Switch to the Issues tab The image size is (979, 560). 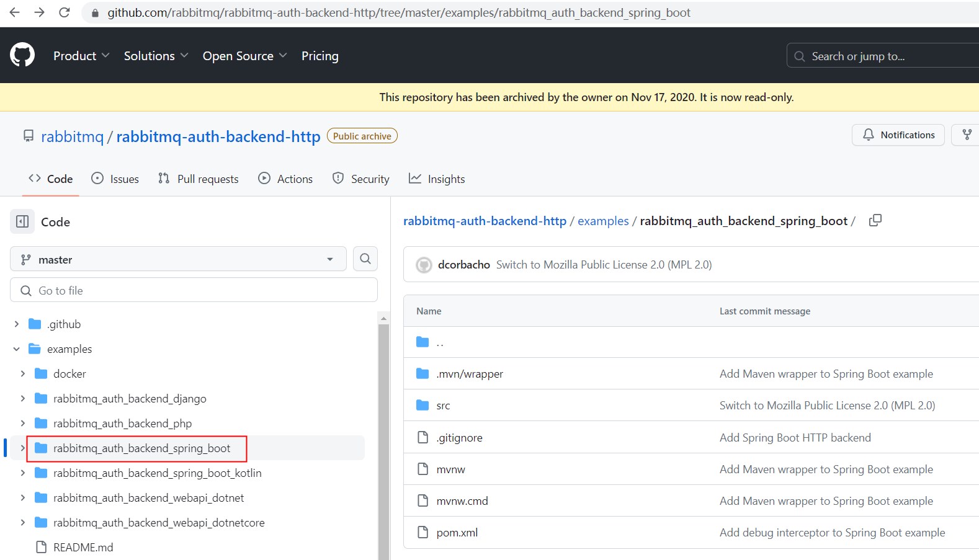click(x=115, y=179)
